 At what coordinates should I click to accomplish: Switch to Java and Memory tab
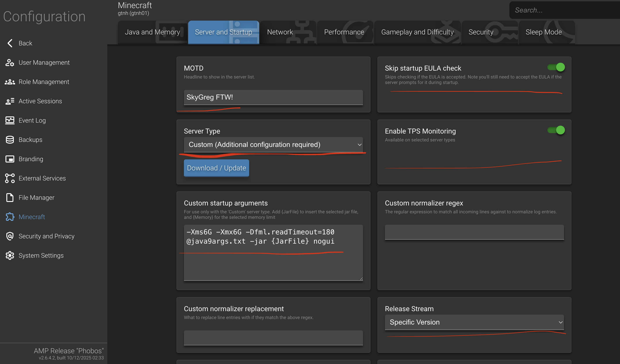click(x=152, y=32)
